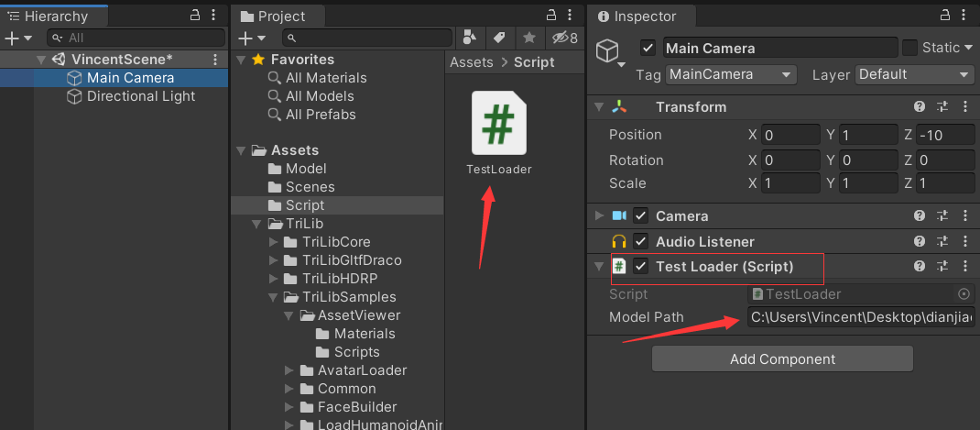980x430 pixels.
Task: Click Search by Type icon in Project
Action: click(x=469, y=39)
